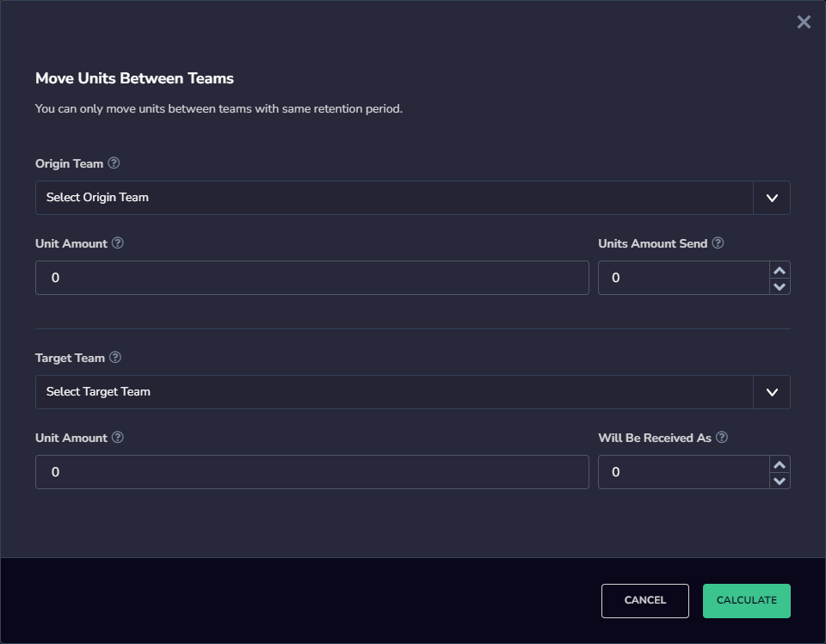The image size is (826, 644).
Task: Click the CANCEL button
Action: [644, 601]
